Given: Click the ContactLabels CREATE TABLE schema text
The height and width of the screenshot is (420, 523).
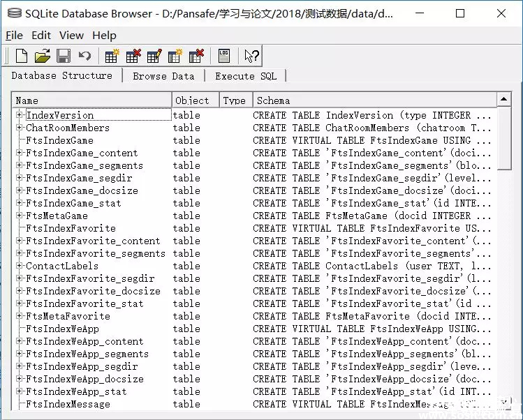Looking at the screenshot, I should (x=372, y=266).
